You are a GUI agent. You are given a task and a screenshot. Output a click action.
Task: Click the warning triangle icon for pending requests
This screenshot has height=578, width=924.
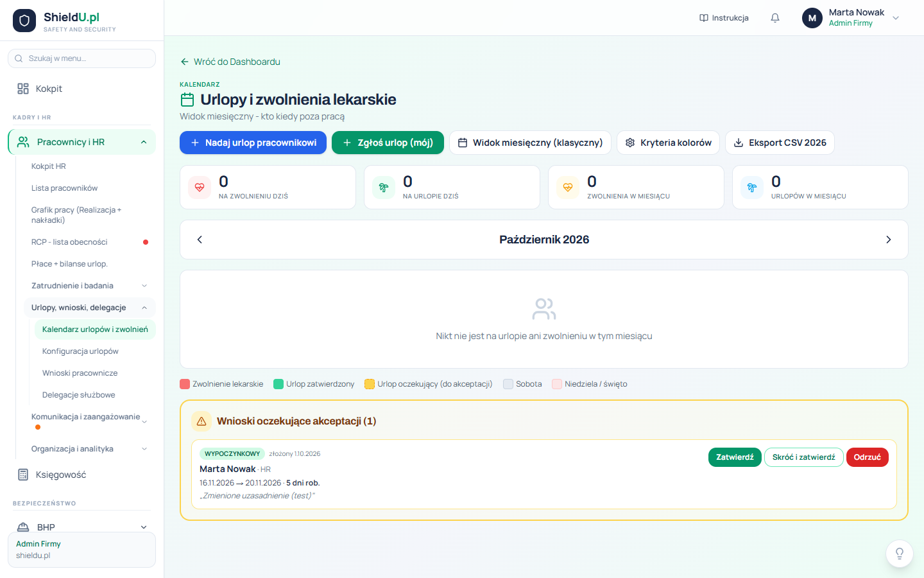pos(201,421)
